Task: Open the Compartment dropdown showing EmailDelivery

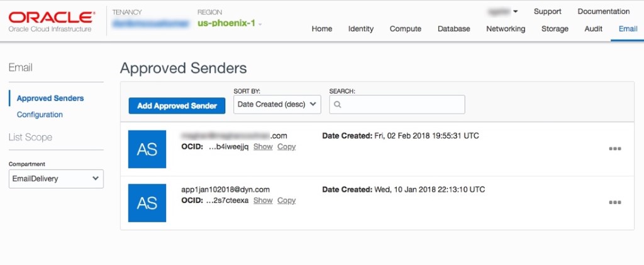Action: click(56, 178)
